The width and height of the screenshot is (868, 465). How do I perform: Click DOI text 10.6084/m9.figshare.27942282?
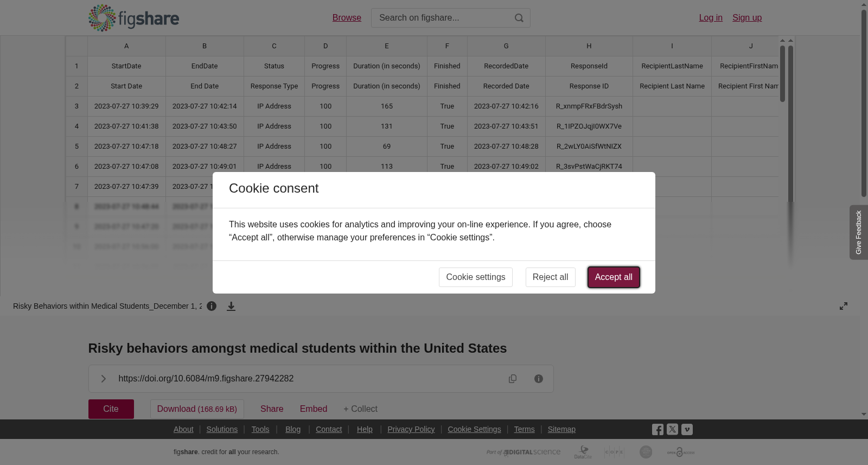(x=206, y=379)
